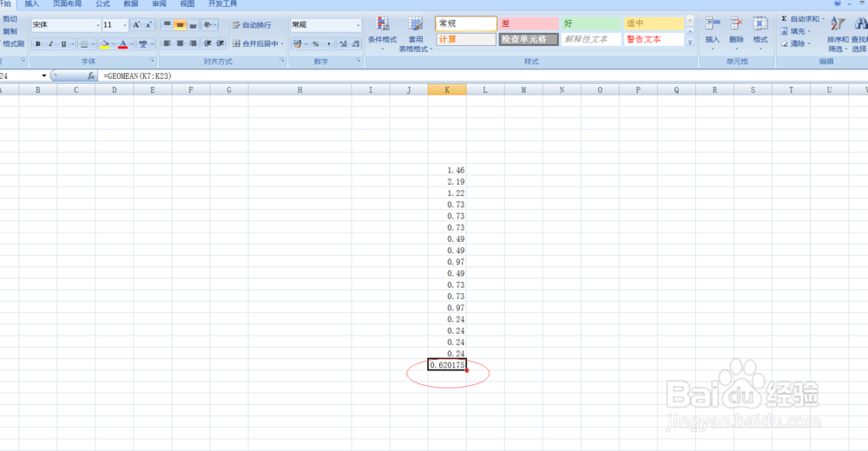The height and width of the screenshot is (451, 868).
Task: Align cell text left
Action: pos(168,43)
